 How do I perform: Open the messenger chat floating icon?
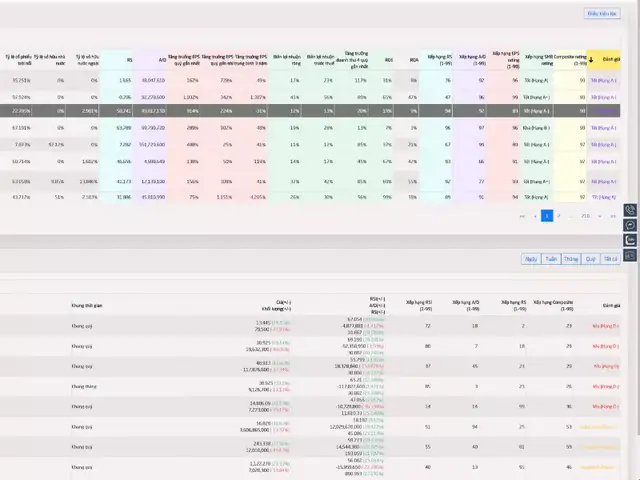point(631,226)
